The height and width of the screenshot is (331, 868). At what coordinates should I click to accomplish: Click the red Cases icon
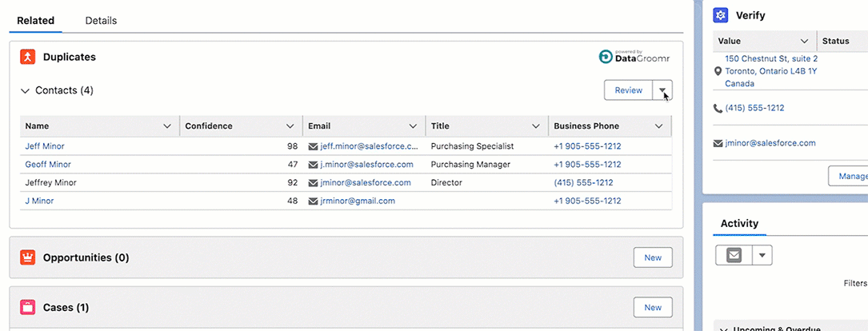(x=28, y=307)
